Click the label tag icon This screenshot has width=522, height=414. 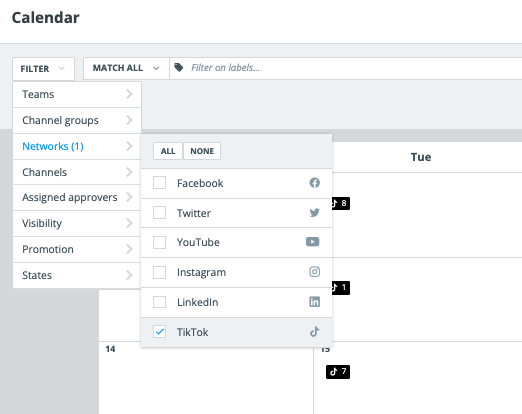pos(179,67)
